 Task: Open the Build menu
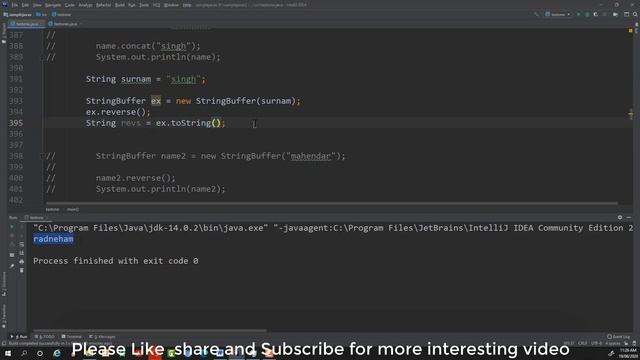pos(120,5)
